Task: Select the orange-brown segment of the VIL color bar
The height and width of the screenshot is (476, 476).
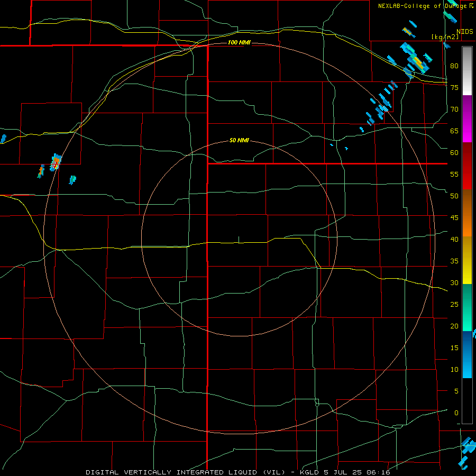Action: tap(467, 213)
